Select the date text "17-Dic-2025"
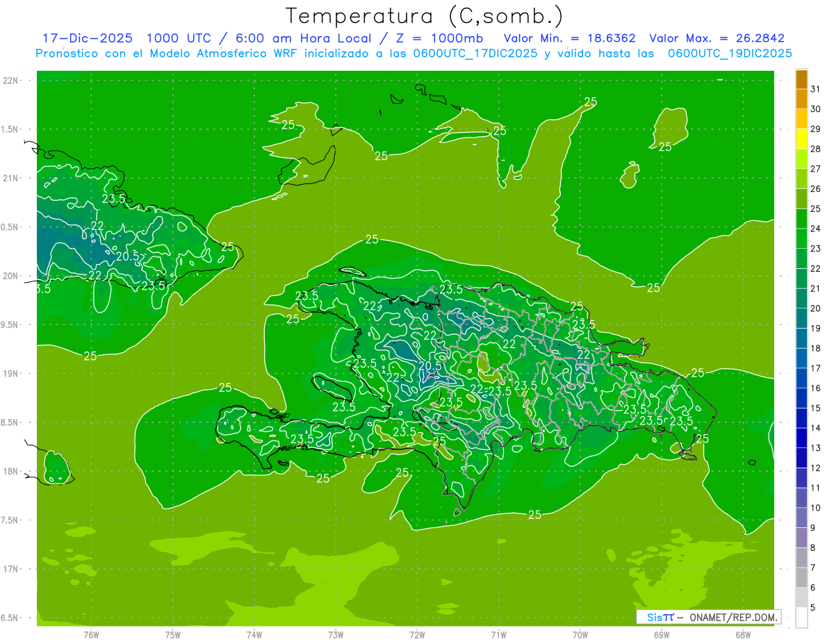The image size is (834, 644). pyautogui.click(x=88, y=38)
